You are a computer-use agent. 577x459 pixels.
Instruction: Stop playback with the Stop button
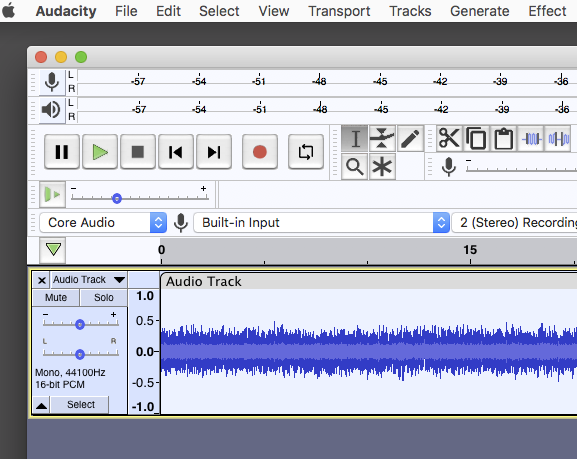(138, 152)
